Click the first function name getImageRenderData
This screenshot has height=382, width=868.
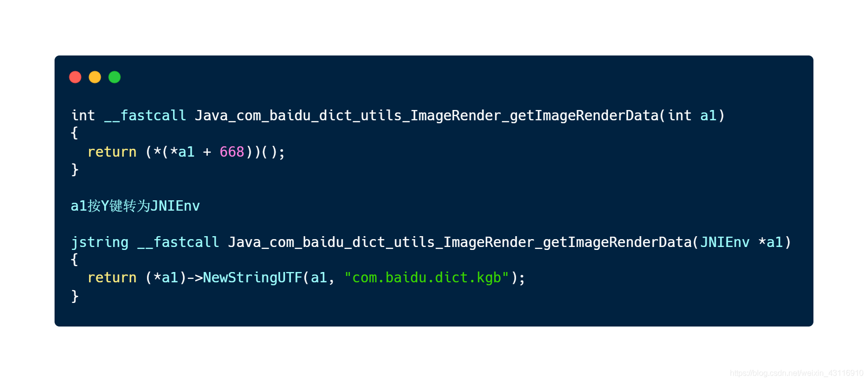(x=427, y=115)
